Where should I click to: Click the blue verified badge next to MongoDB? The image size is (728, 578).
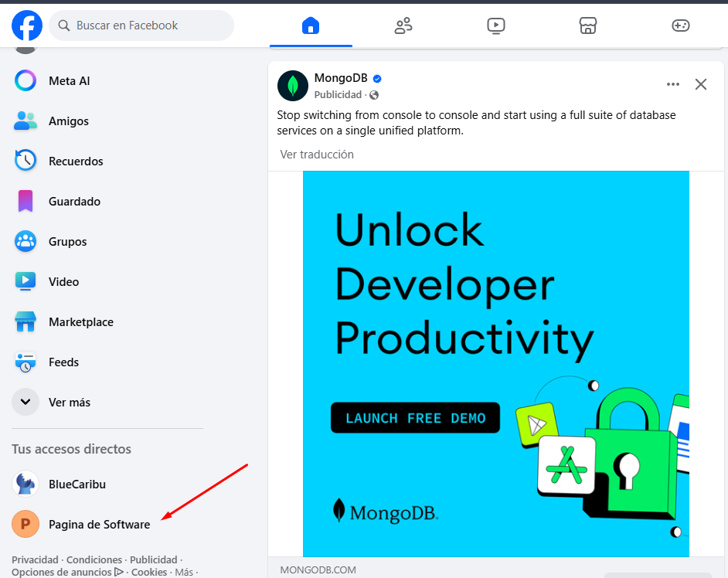(x=377, y=79)
